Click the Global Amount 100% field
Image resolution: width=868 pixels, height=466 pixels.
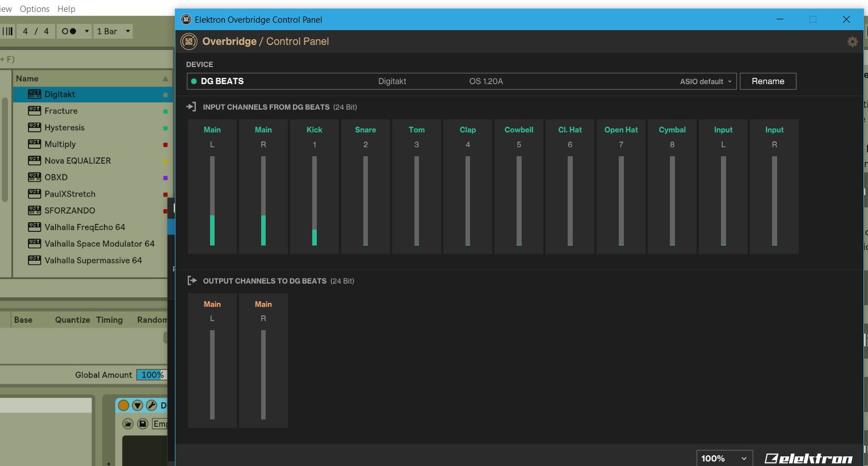(152, 375)
